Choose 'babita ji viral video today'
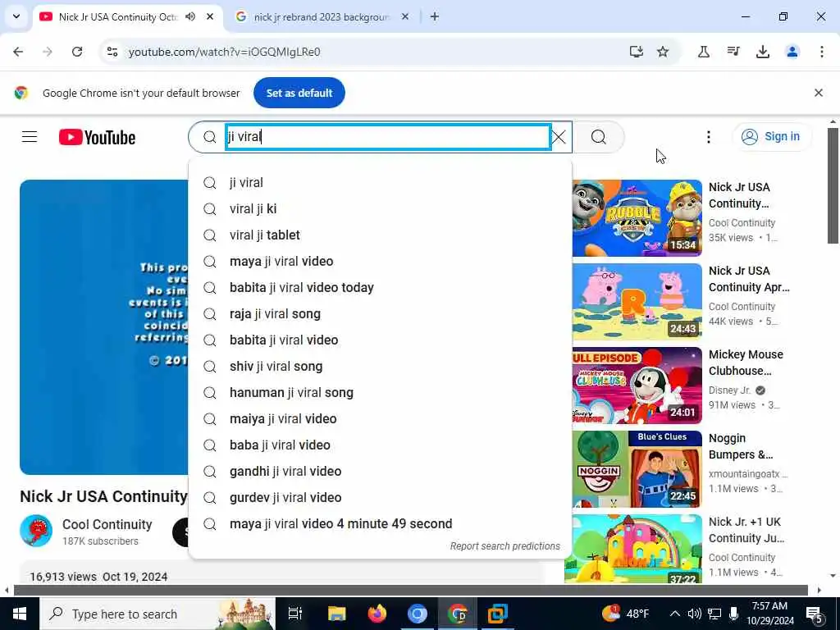The height and width of the screenshot is (630, 840). coord(381,288)
